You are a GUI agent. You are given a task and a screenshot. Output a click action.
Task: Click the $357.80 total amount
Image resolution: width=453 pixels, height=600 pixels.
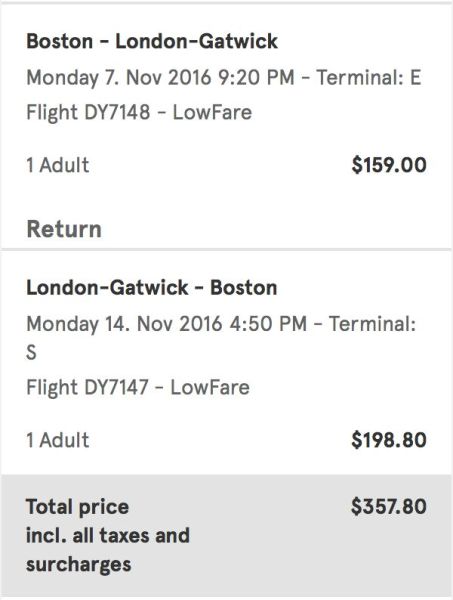389,506
